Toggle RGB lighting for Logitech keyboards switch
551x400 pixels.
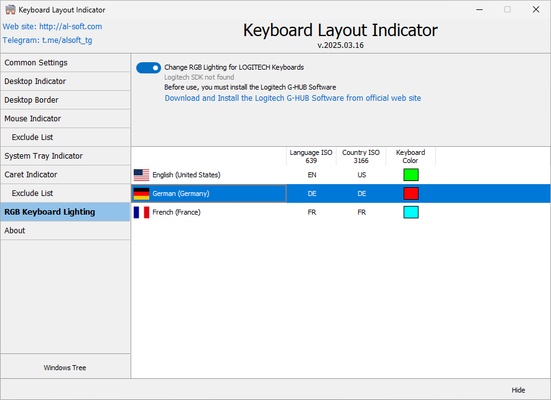[148, 68]
